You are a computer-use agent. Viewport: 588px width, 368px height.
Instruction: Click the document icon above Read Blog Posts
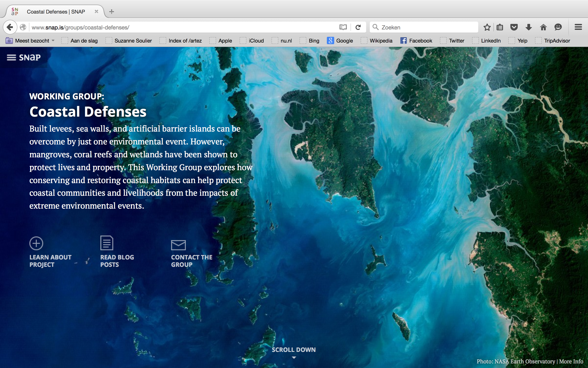click(x=107, y=243)
